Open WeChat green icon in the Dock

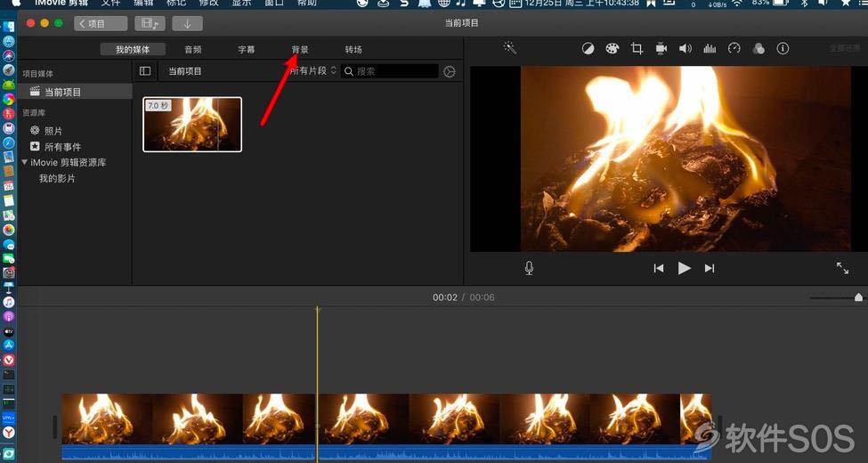pyautogui.click(x=9, y=258)
